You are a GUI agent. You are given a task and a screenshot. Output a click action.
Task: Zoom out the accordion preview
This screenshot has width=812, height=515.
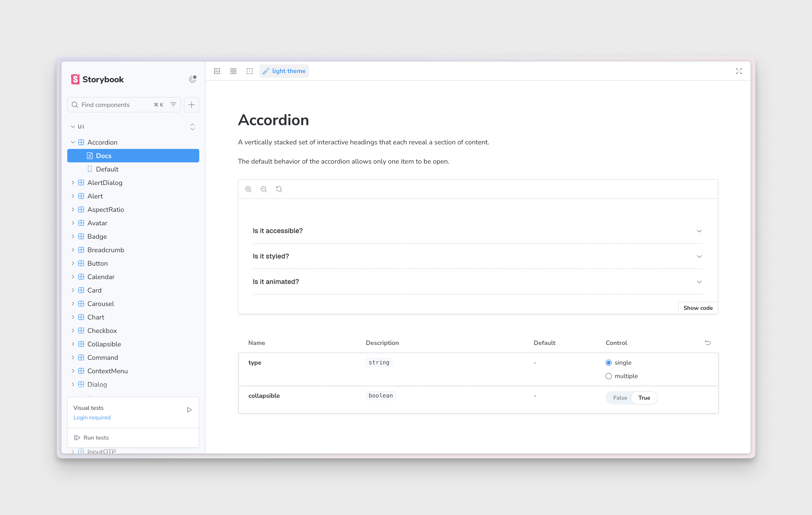(264, 189)
